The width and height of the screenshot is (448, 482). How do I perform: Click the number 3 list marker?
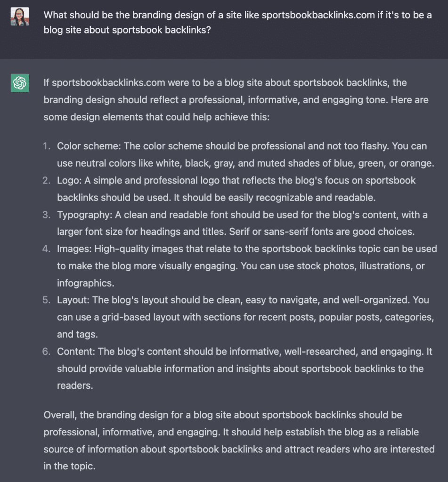(x=46, y=215)
